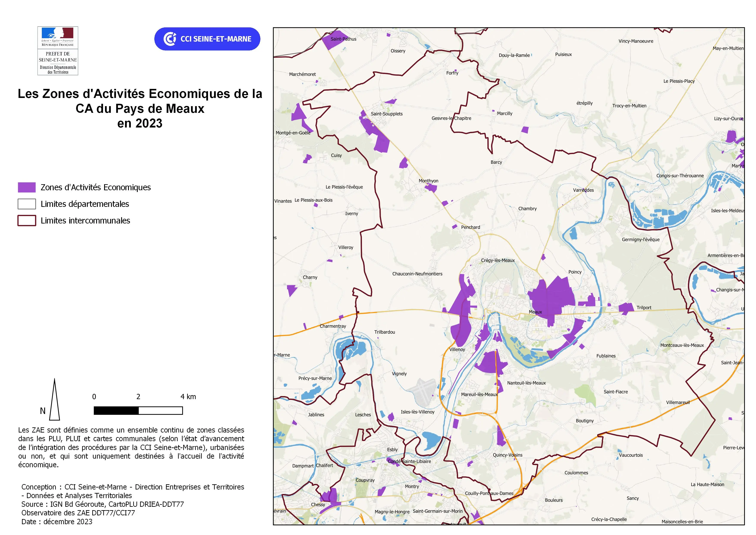This screenshot has height=535, width=756.
Task: Click the dark red Limites intercommunales legend box
Action: pyautogui.click(x=27, y=220)
